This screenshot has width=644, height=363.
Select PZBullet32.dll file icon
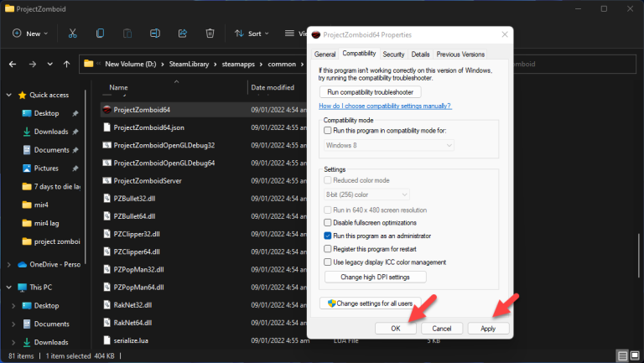click(x=106, y=199)
